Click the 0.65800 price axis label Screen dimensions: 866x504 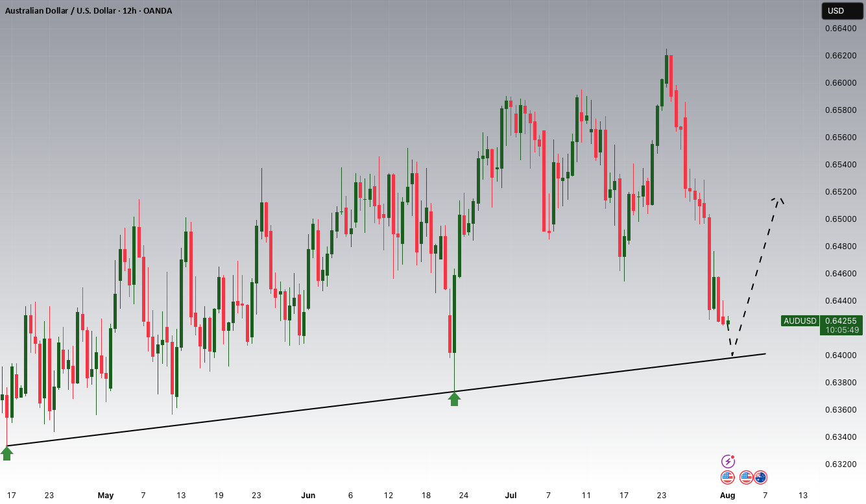point(841,110)
